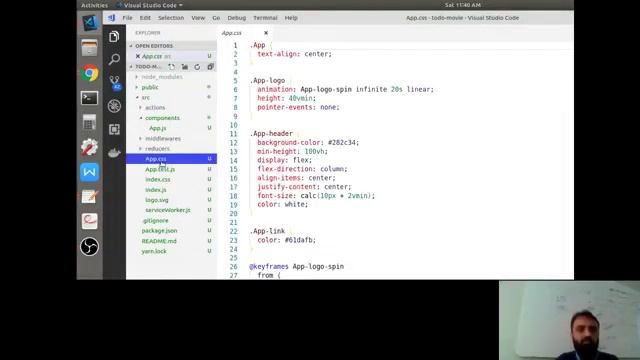Collapse the components folder
The image size is (640, 360).
pyautogui.click(x=162, y=118)
